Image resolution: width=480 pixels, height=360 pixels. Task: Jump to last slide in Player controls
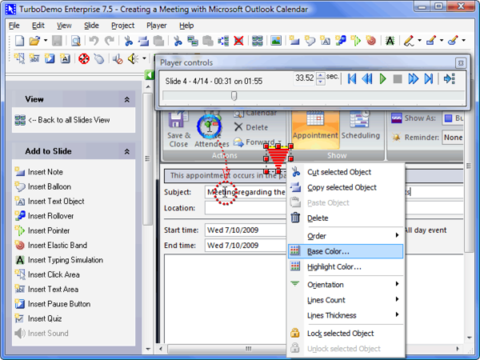[x=429, y=79]
